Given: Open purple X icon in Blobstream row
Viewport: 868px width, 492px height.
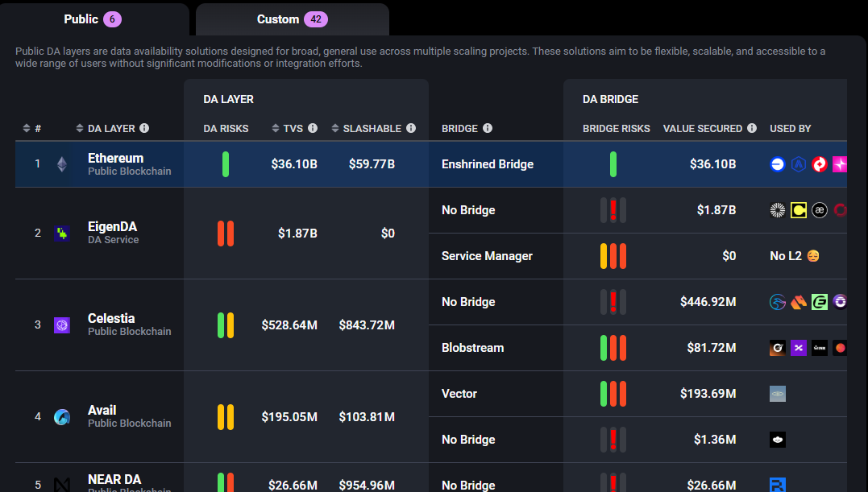Looking at the screenshot, I should tap(798, 348).
